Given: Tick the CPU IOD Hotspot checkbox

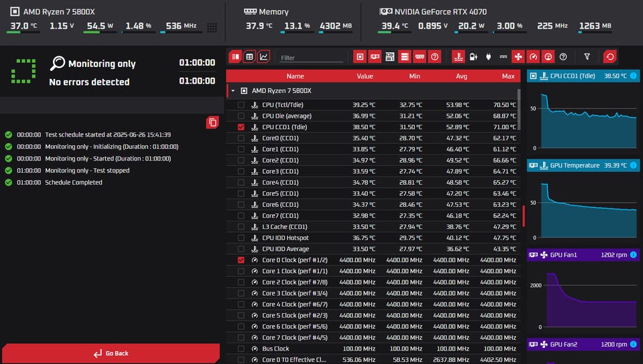Looking at the screenshot, I should click(241, 238).
